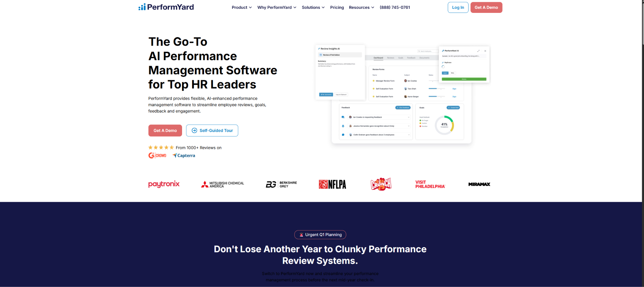The width and height of the screenshot is (644, 287).
Task: Click the G2 Crowd review logo
Action: pos(157,156)
